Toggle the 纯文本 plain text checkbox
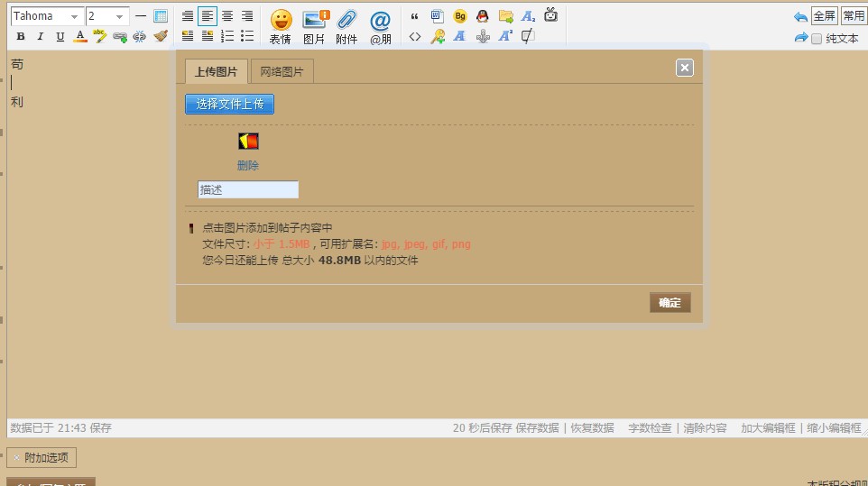The width and height of the screenshot is (868, 486). click(817, 39)
